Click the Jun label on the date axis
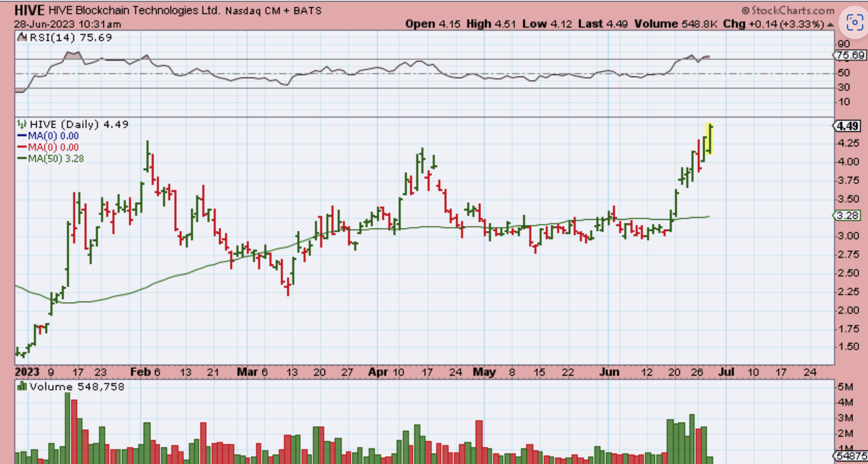 coord(609,372)
